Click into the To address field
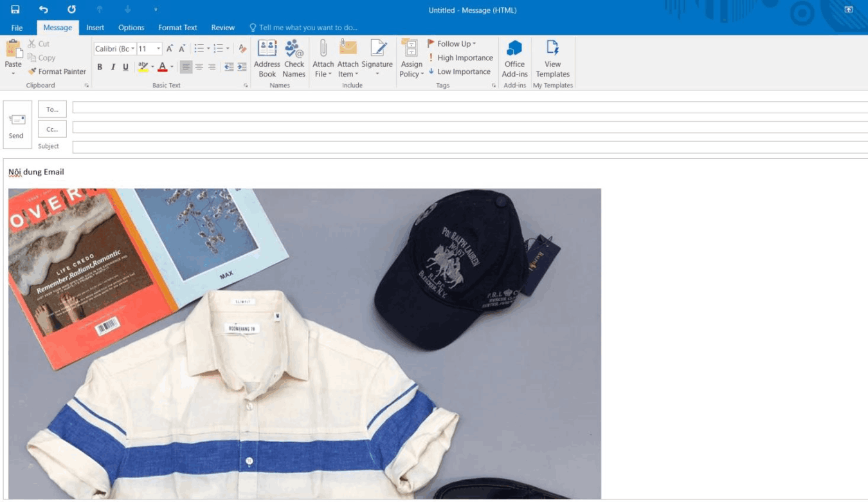The height and width of the screenshot is (502, 868). click(470, 107)
